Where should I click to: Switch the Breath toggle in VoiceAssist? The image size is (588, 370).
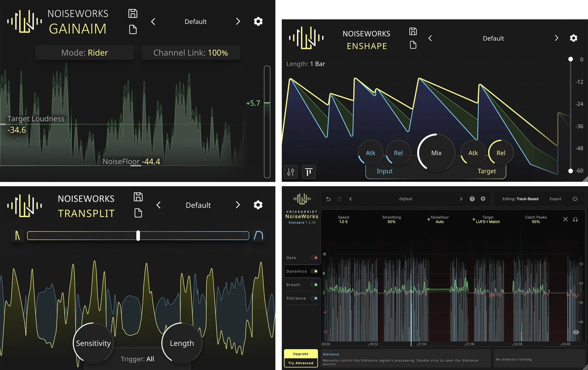(x=314, y=285)
